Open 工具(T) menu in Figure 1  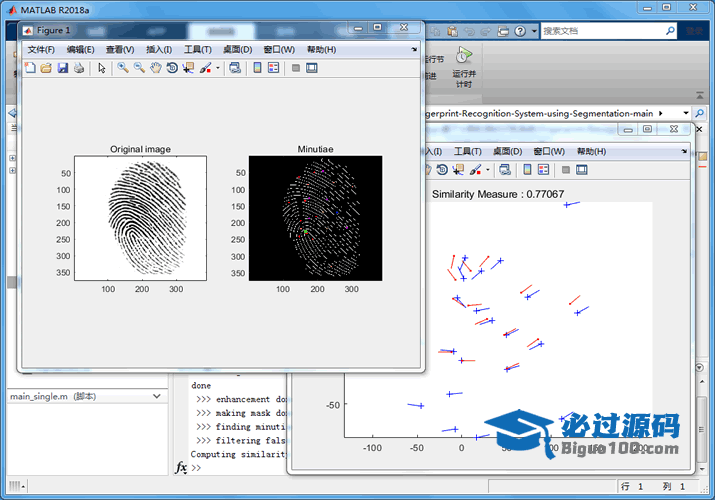point(197,49)
